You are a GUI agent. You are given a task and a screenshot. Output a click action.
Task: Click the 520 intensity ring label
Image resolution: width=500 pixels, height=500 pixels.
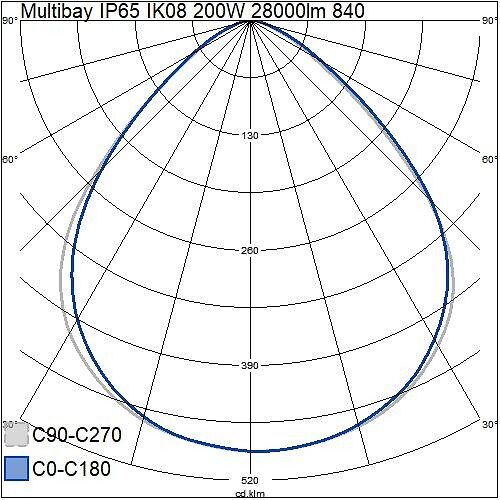click(250, 480)
